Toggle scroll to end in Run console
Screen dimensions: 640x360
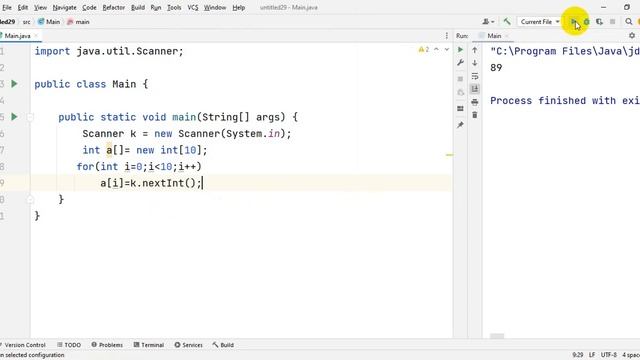[x=475, y=89]
